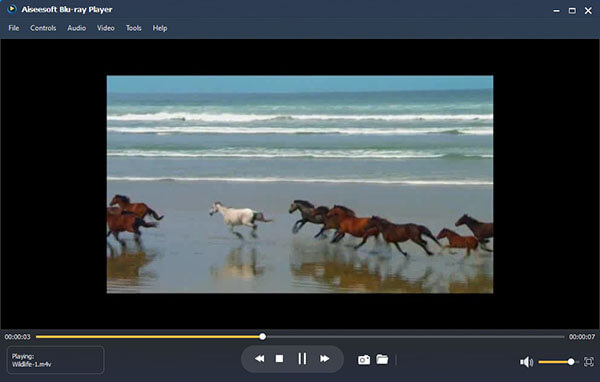Viewport: 600px width, 382px height.
Task: Click the Playing Wildlife-1.m4v info box
Action: point(55,360)
